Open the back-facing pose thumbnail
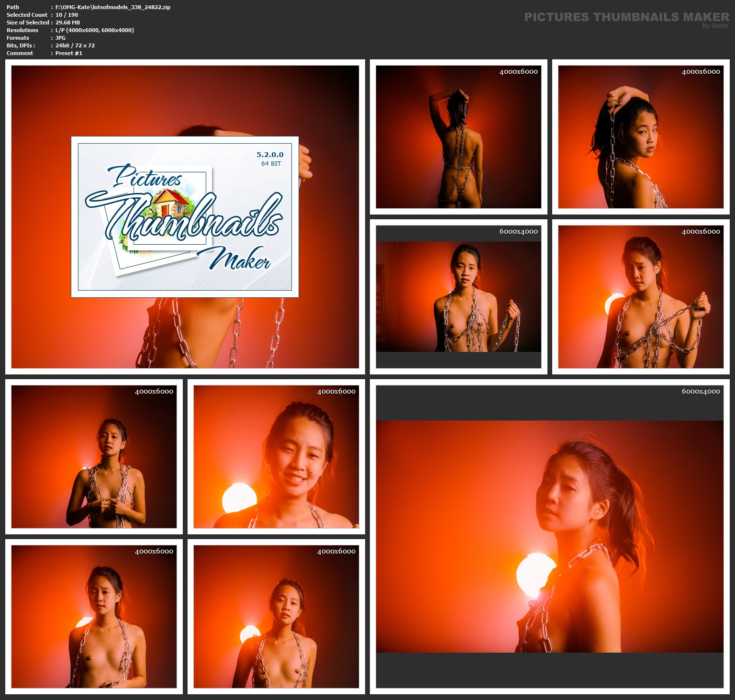Image resolution: width=735 pixels, height=700 pixels. [x=458, y=137]
